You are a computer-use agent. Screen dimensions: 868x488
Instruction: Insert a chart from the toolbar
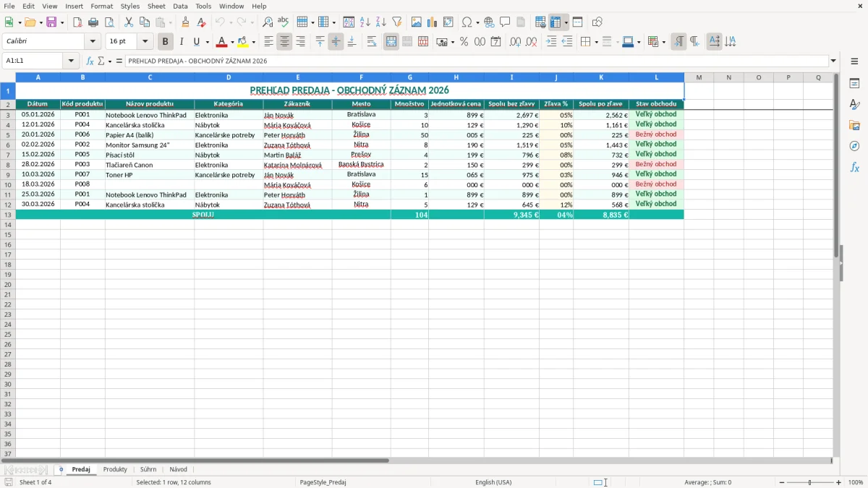pos(433,22)
